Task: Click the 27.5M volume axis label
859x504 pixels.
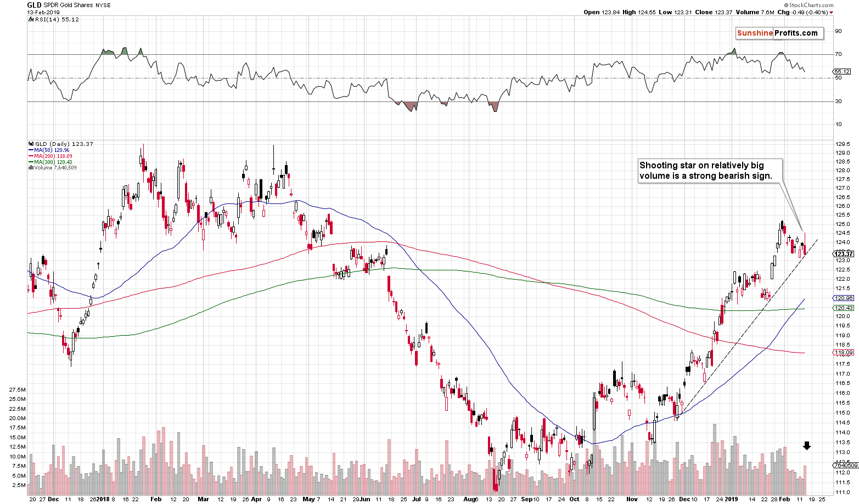Action: [18, 389]
